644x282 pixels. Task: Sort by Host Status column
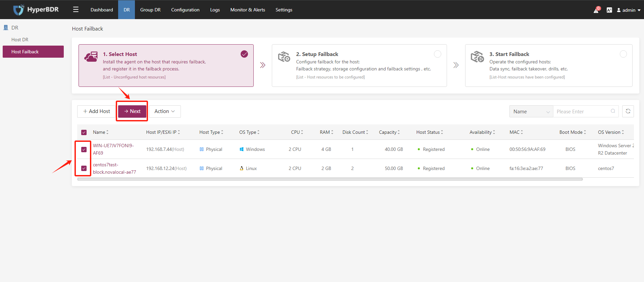tap(442, 132)
